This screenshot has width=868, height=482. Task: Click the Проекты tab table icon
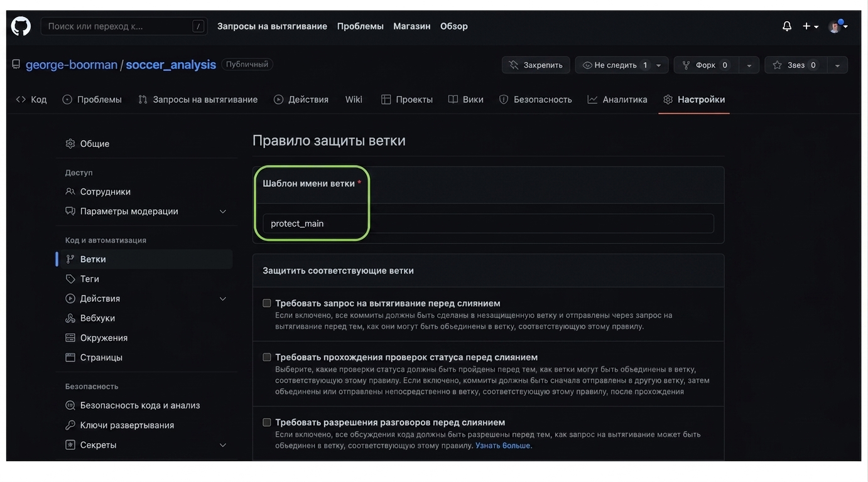(x=386, y=99)
